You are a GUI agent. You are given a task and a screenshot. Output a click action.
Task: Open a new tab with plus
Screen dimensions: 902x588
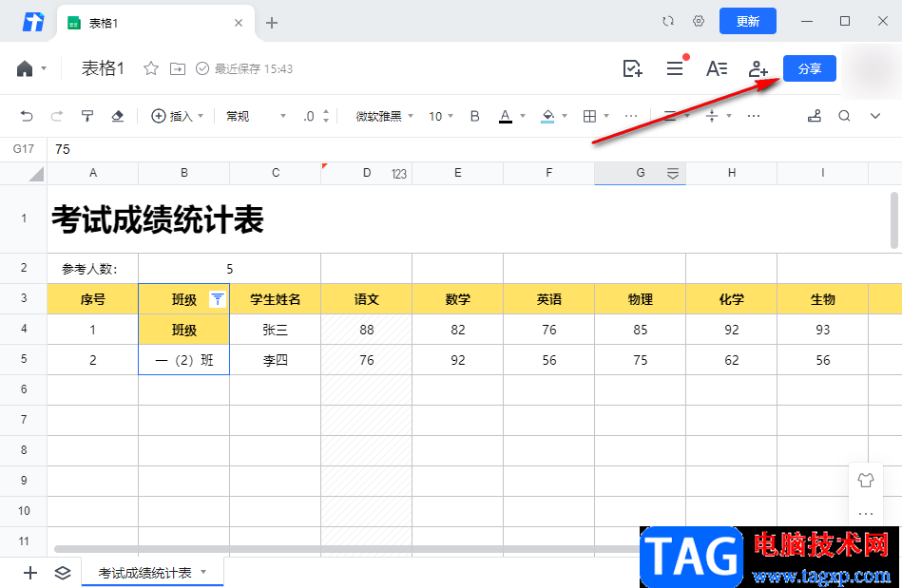272,23
